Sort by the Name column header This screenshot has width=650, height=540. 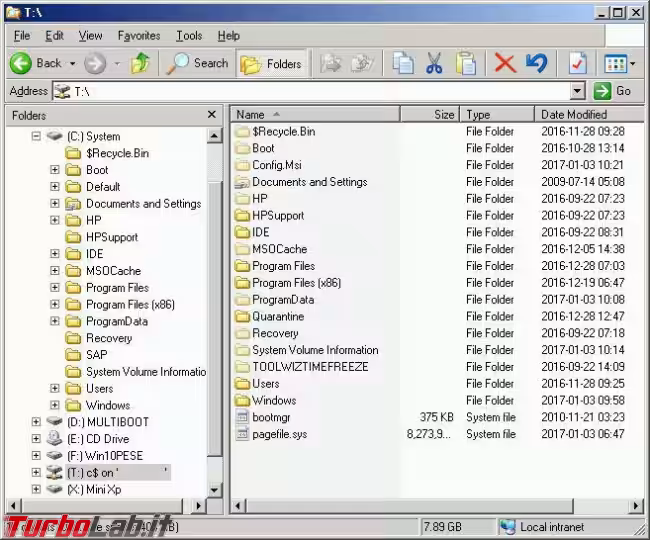pos(316,114)
